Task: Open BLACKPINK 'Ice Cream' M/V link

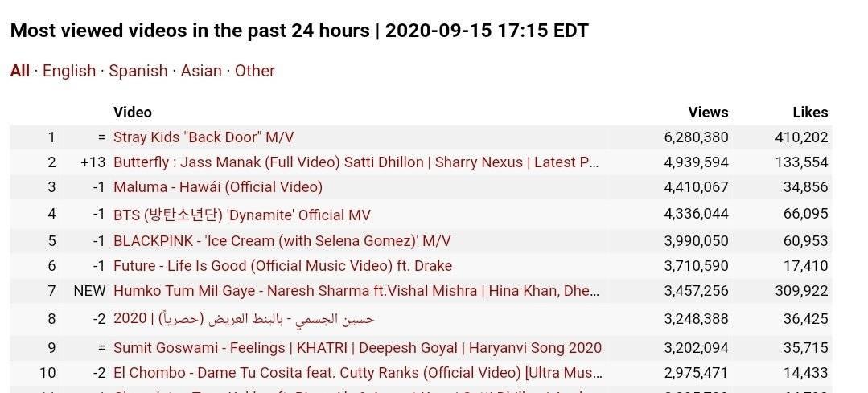Action: 282,241
